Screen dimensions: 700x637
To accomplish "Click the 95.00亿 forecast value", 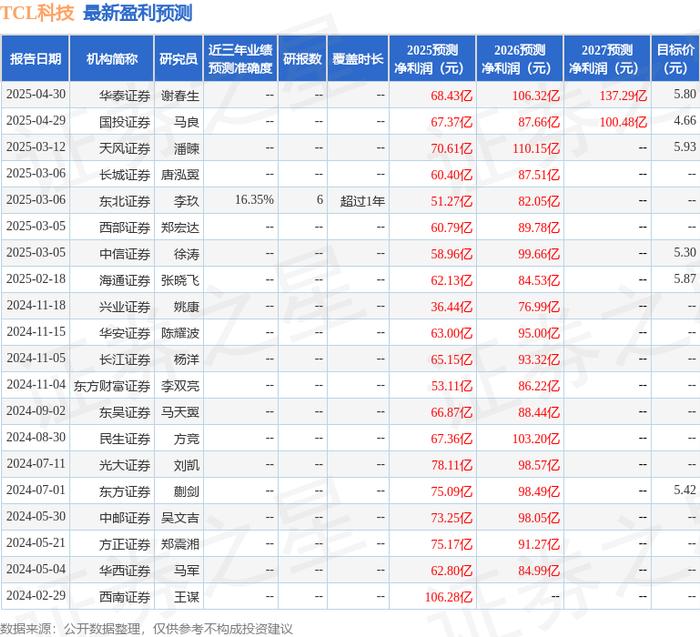I will click(x=539, y=333).
